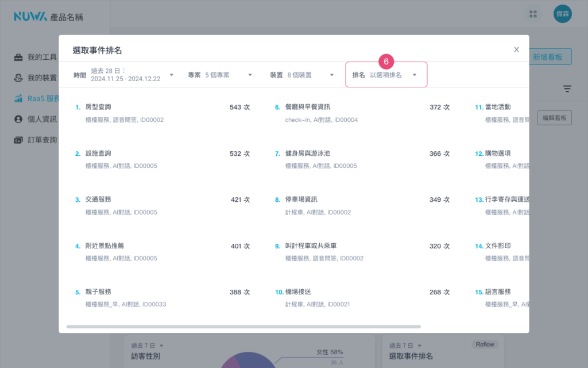Screen dimensions: 588x368
Task: Click the 訪客性別 pie chart
Action: [x=248, y=361]
